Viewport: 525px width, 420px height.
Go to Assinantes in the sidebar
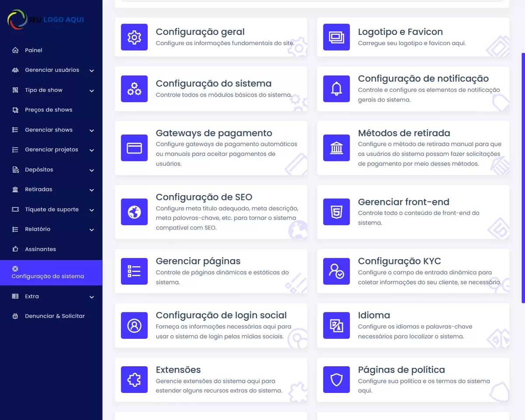[40, 249]
